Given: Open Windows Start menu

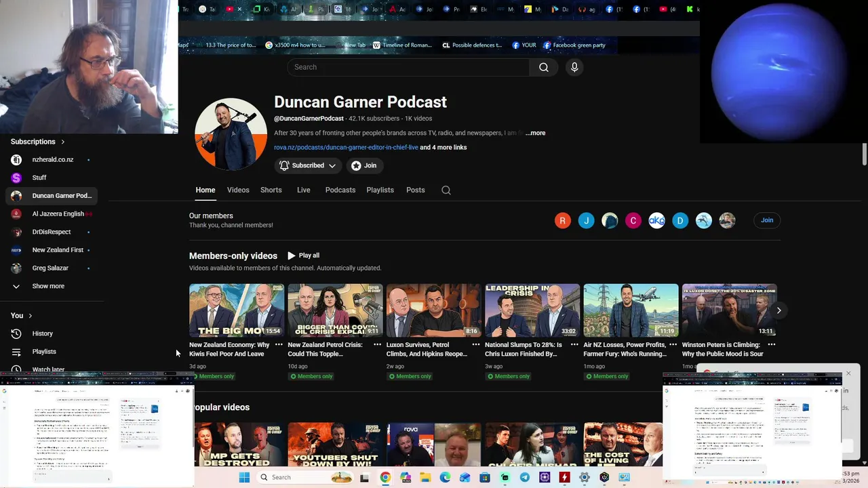Looking at the screenshot, I should [x=244, y=477].
